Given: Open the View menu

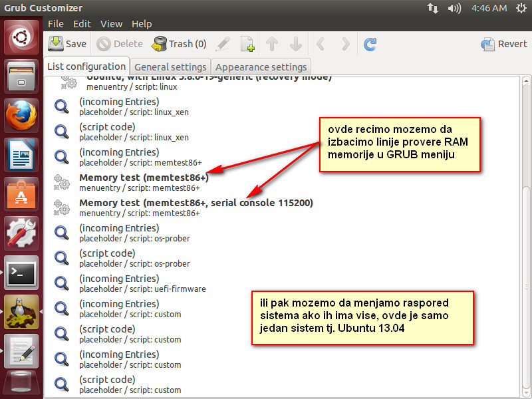Looking at the screenshot, I should coord(111,24).
